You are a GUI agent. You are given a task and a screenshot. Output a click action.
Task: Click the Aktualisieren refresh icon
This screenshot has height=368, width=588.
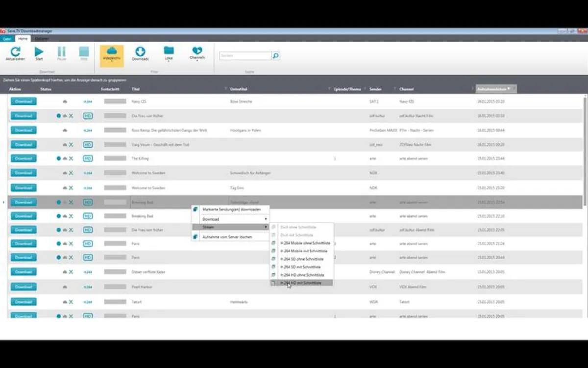16,52
